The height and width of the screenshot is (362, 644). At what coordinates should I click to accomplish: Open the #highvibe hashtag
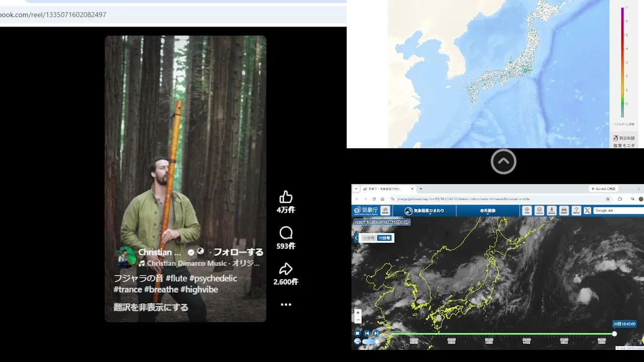[199, 289]
